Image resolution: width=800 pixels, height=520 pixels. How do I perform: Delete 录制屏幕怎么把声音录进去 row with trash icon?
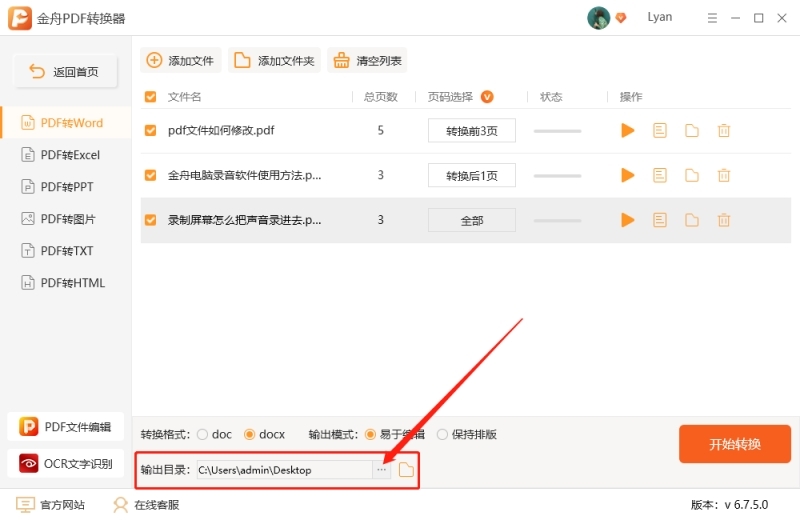coord(724,220)
